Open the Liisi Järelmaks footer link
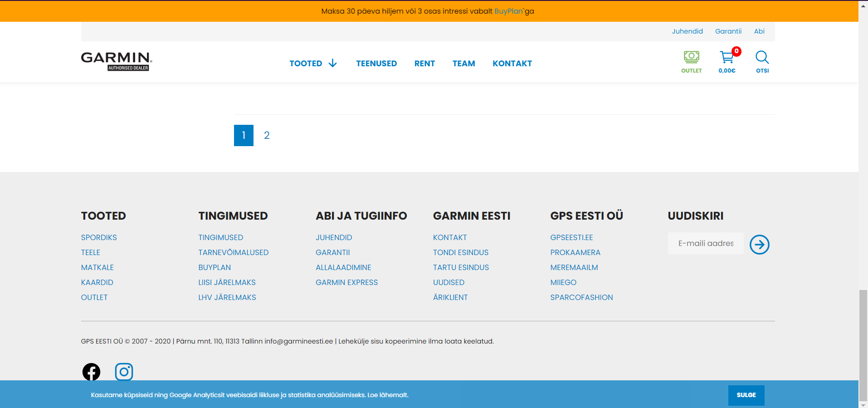 (x=227, y=282)
